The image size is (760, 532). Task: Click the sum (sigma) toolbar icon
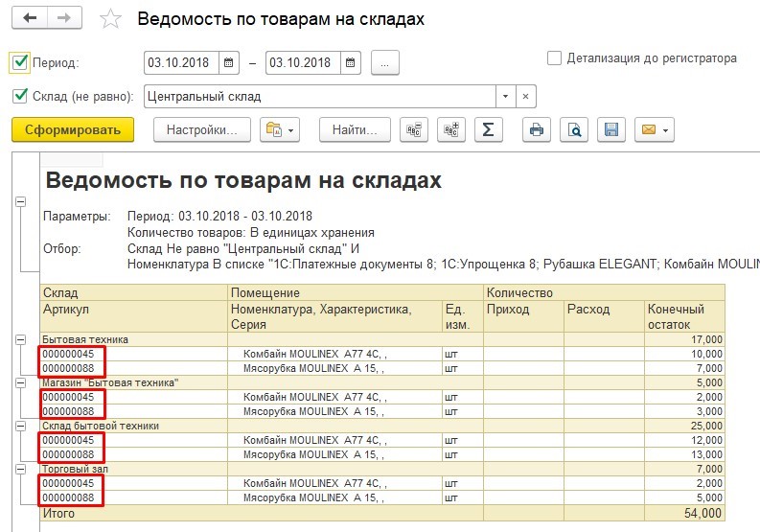[x=489, y=129]
